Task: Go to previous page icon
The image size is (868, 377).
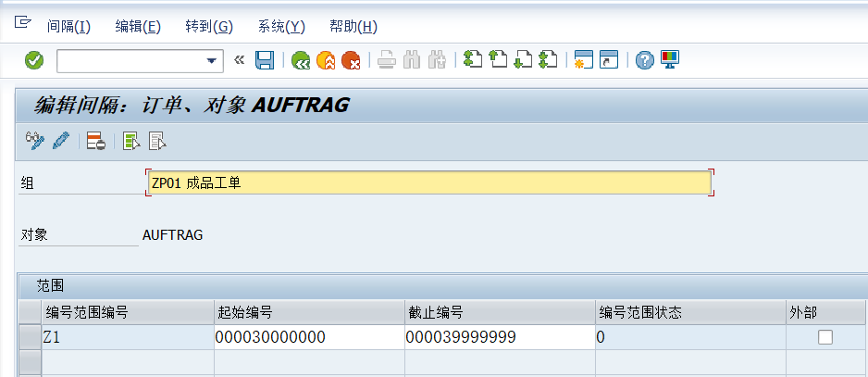Action: (498, 60)
